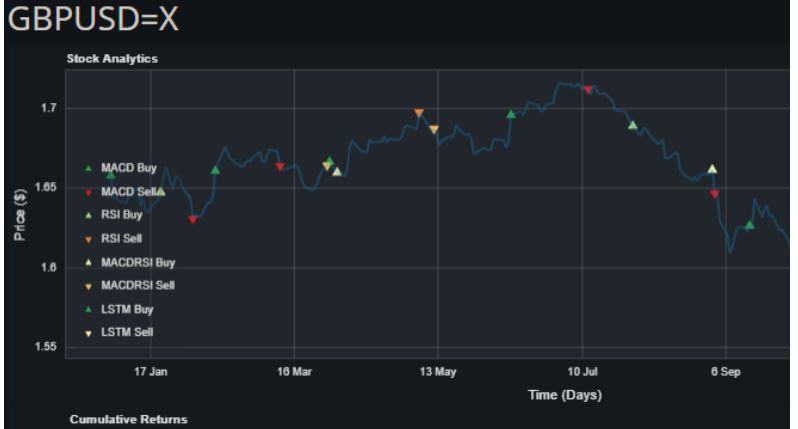Select highest orange sell marker near 13 May

[x=419, y=113]
